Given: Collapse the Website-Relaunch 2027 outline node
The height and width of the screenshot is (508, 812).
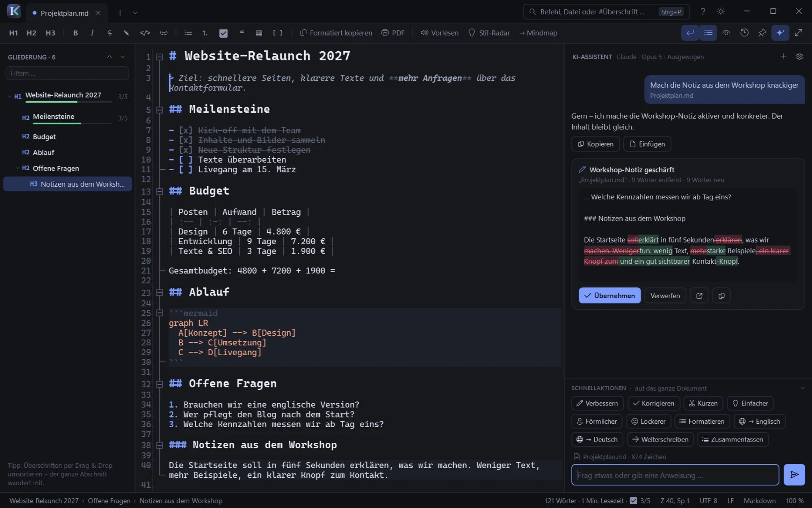Looking at the screenshot, I should pyautogui.click(x=10, y=96).
